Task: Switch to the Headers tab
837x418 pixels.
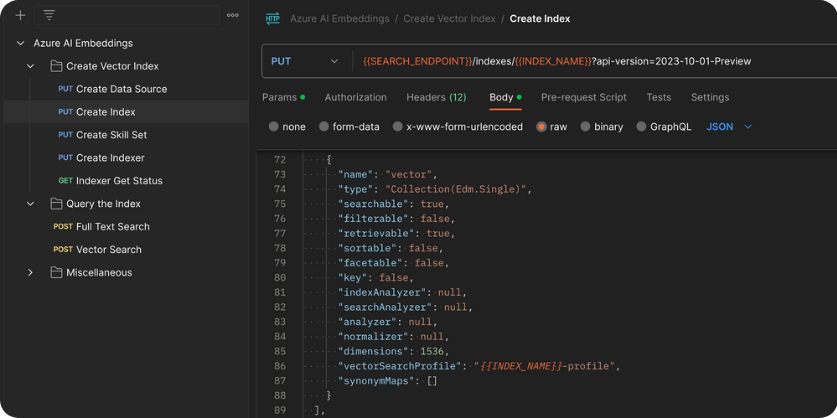Action: [436, 97]
